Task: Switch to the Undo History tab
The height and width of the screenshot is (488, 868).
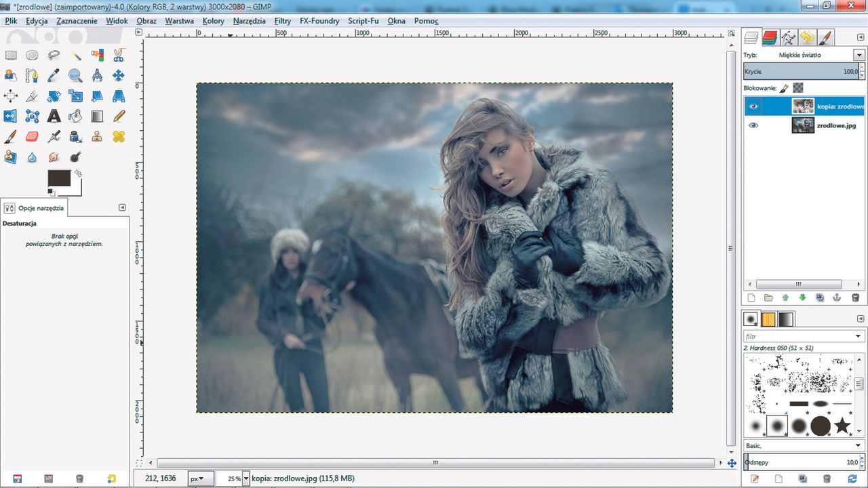Action: [x=807, y=37]
